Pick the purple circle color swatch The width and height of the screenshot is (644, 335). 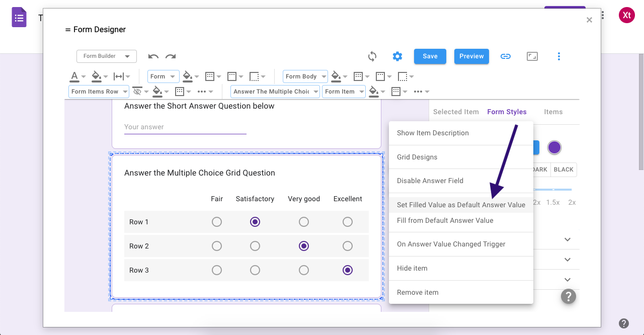(554, 147)
